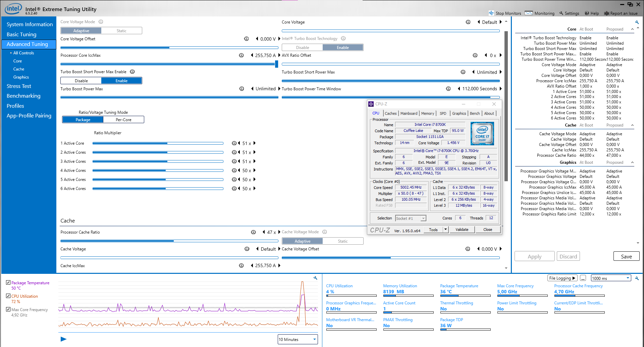Open the 1000 ms interval dropdown
644x347 pixels.
point(611,278)
